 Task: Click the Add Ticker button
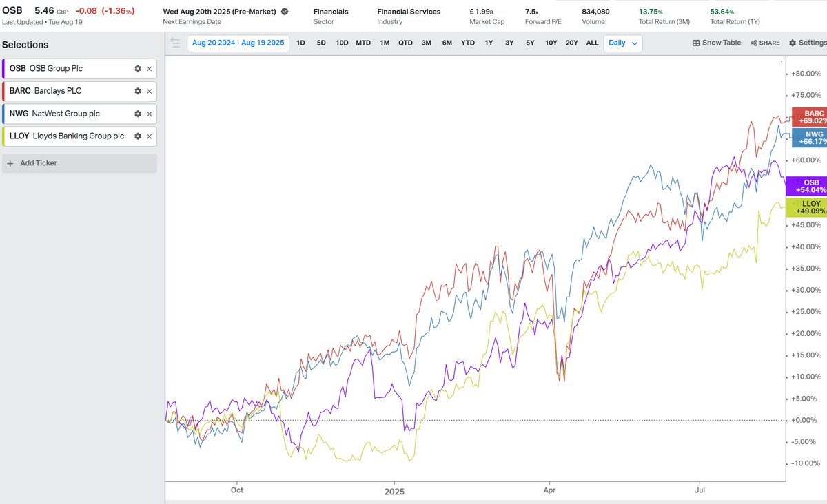(x=79, y=163)
